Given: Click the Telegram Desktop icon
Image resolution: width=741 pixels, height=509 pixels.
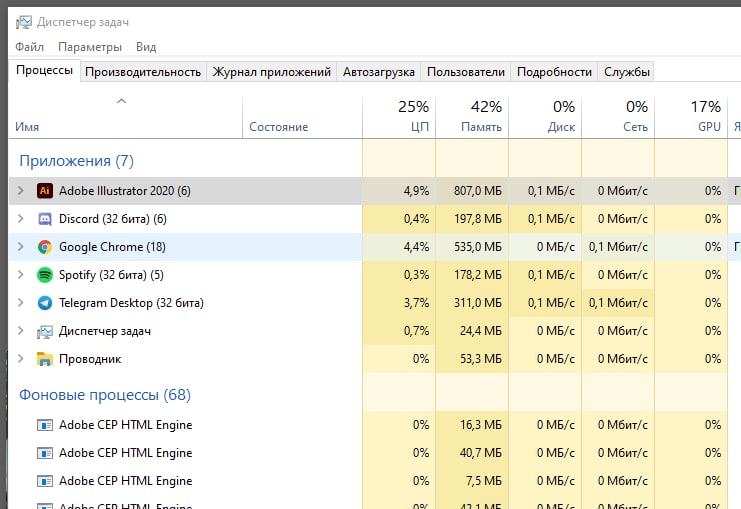Looking at the screenshot, I should pos(45,303).
